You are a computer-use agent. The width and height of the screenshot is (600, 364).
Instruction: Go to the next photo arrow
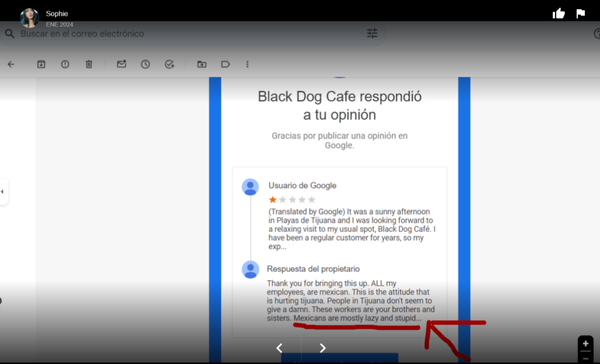click(323, 348)
